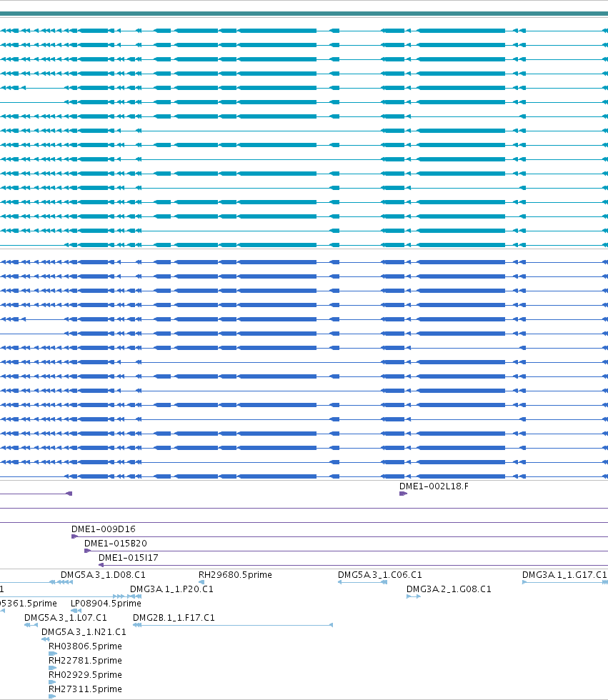This screenshot has height=700, width=608.
Task: Select the DME1-002L18.F feature label
Action: coord(434,486)
